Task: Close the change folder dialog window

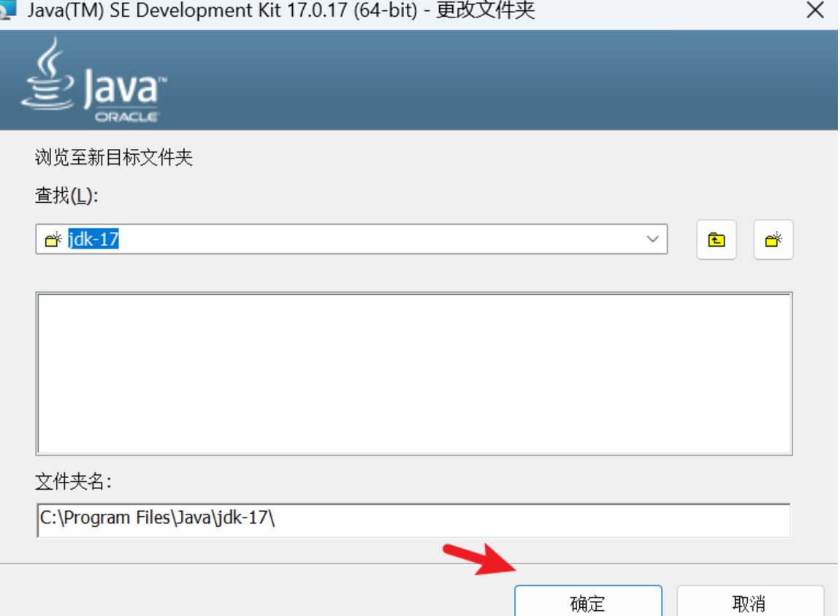Action: coord(815,9)
